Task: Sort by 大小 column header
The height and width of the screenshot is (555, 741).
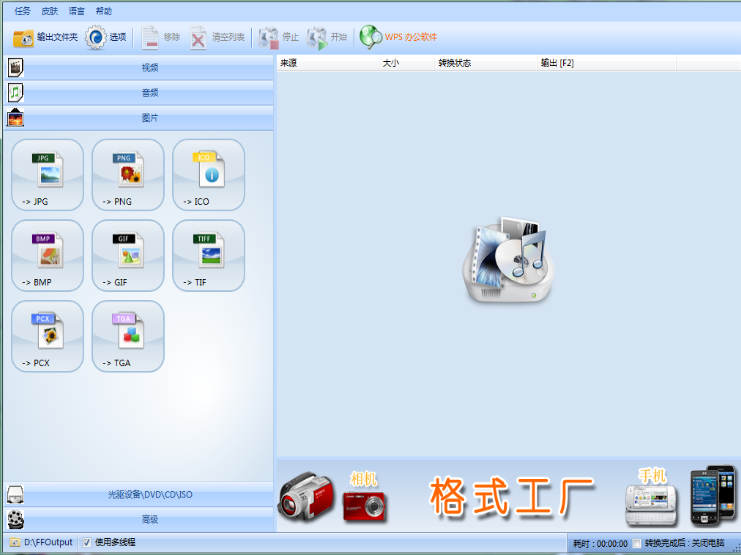Action: [x=406, y=63]
